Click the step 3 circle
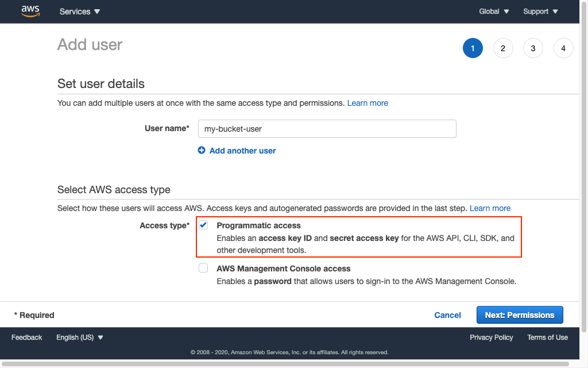 click(533, 48)
